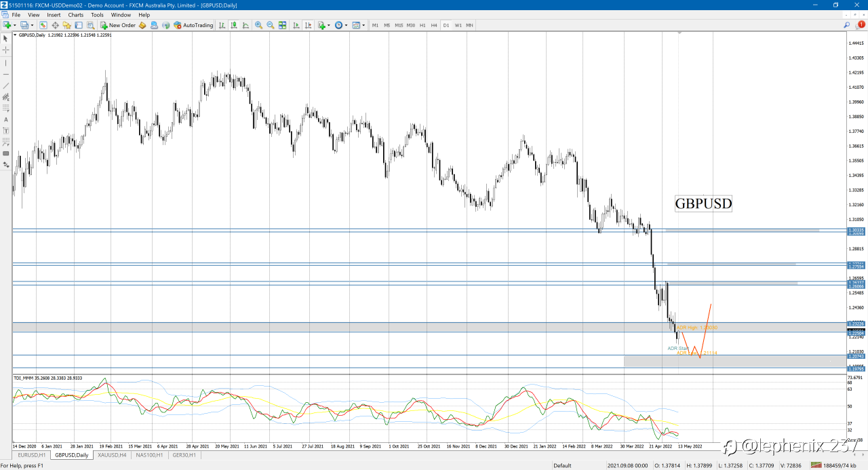Screen dimensions: 868x470
Task: Select the Crosshair tool
Action: pyautogui.click(x=6, y=50)
